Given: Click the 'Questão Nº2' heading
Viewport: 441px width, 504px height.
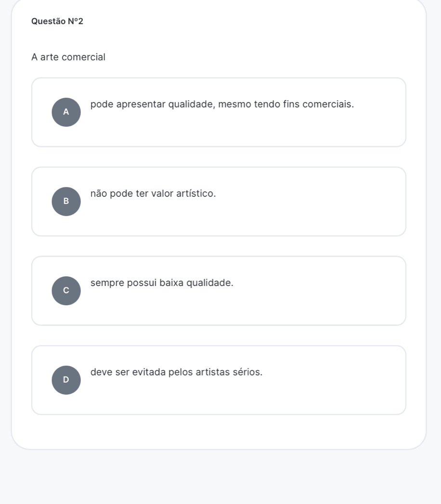Looking at the screenshot, I should click(x=57, y=22).
